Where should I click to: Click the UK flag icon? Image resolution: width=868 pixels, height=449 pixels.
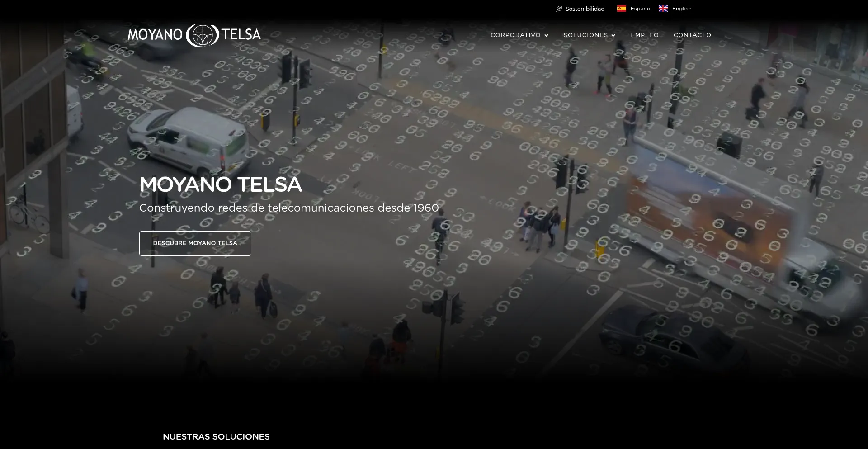click(x=663, y=9)
